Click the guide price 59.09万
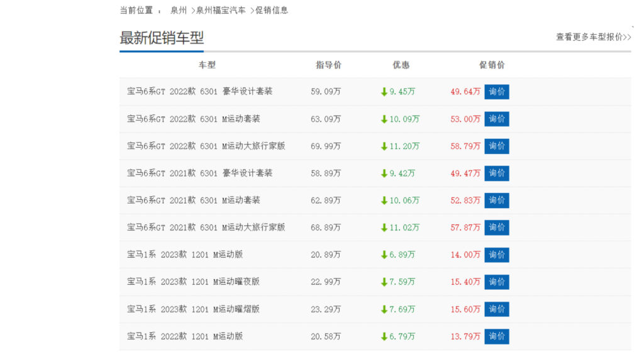 pyautogui.click(x=326, y=92)
